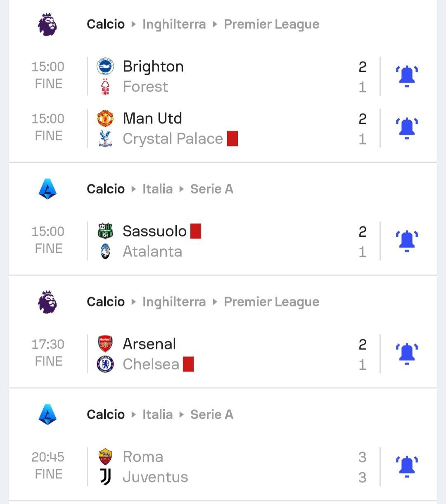Viewport: 446px width, 504px height.
Task: Click the top Premier League lion logo
Action: click(47, 24)
